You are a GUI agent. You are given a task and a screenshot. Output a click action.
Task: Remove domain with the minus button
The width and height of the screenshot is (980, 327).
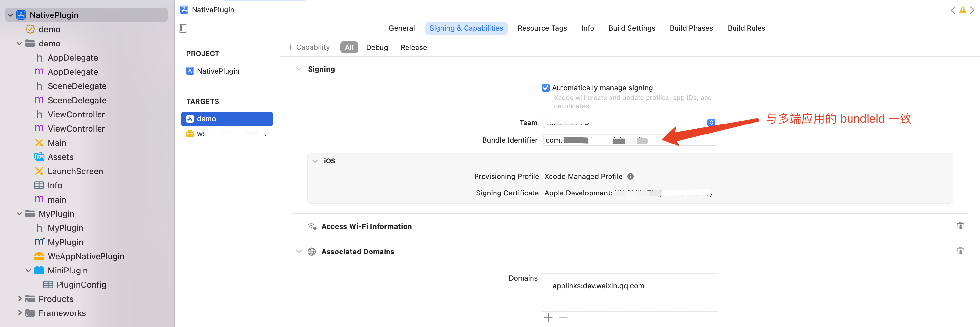tap(563, 317)
